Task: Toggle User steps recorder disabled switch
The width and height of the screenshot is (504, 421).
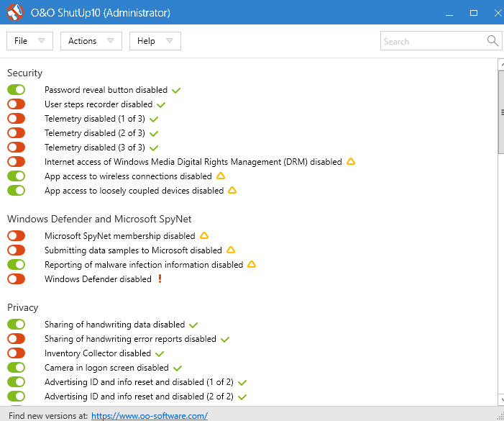Action: (x=16, y=104)
